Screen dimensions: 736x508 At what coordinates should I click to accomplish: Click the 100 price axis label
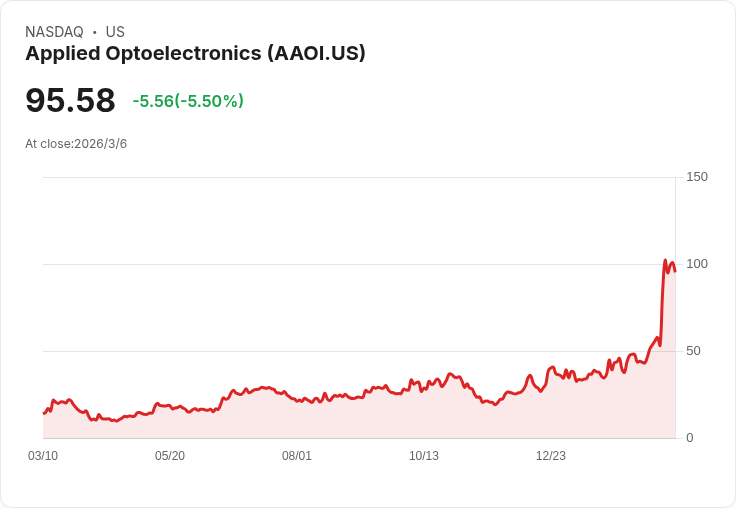[697, 264]
